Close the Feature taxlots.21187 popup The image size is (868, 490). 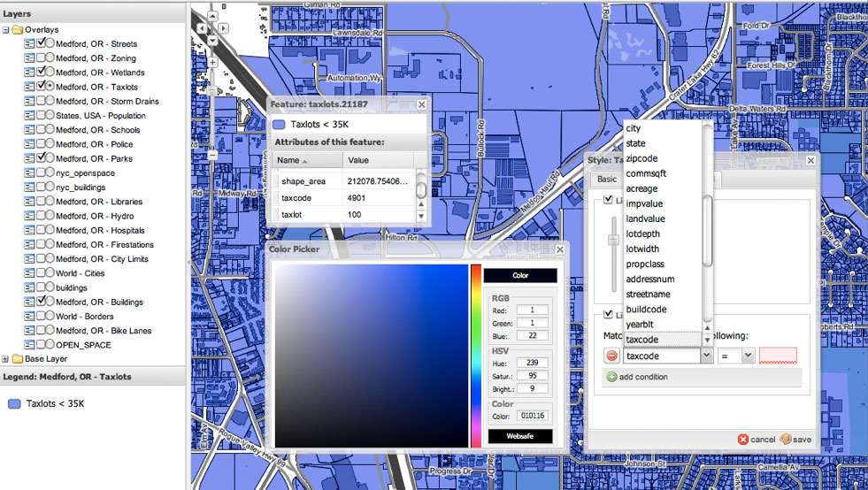(x=421, y=104)
